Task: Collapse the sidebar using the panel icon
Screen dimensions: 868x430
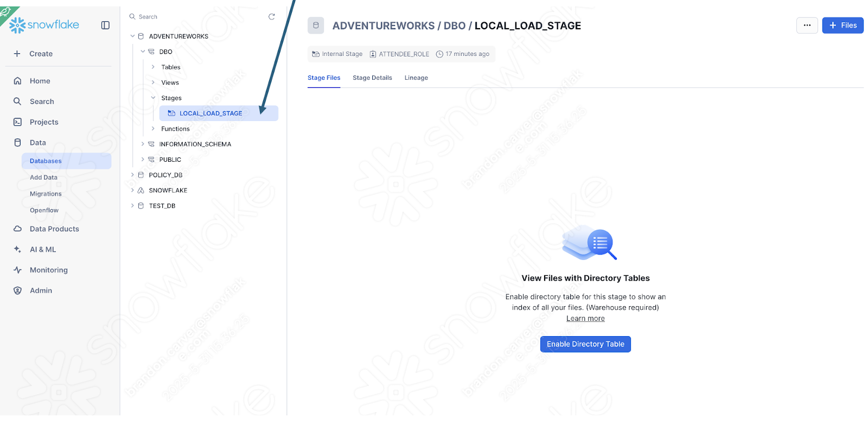Action: coord(105,25)
